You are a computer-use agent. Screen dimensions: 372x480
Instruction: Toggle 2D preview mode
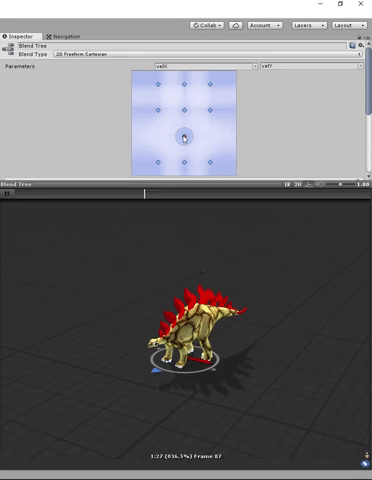(x=298, y=184)
